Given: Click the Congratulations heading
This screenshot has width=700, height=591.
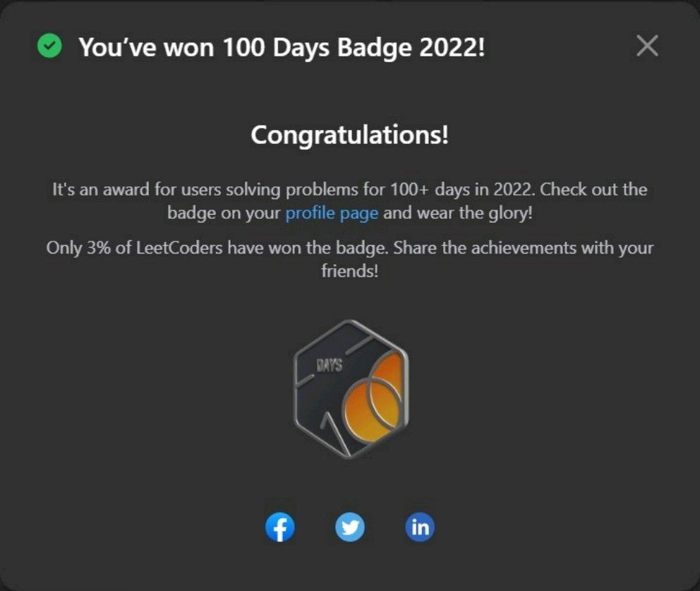Looking at the screenshot, I should (x=349, y=134).
